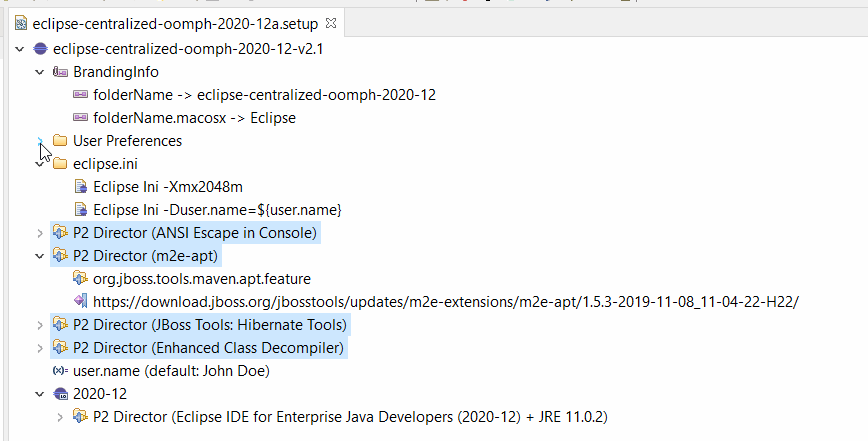Click the requirement icon of org.jboss.tools.maven.apt.feature
This screenshot has width=868, height=441.
click(x=80, y=278)
